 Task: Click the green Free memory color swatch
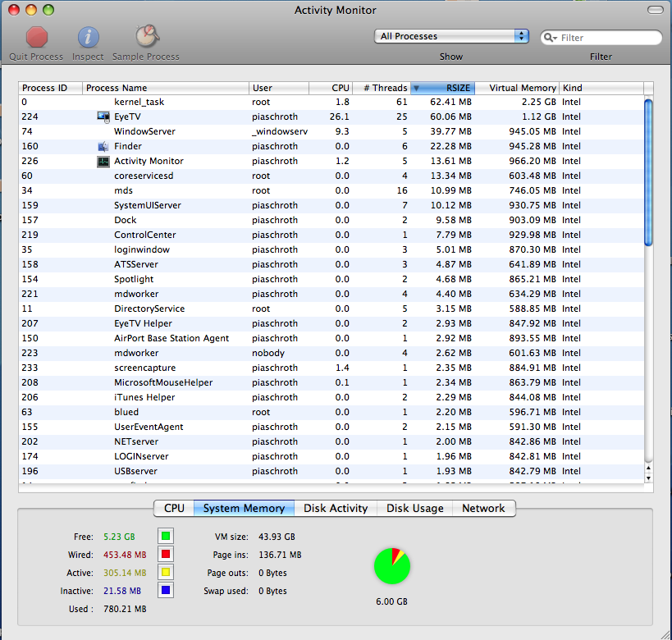pyautogui.click(x=166, y=537)
